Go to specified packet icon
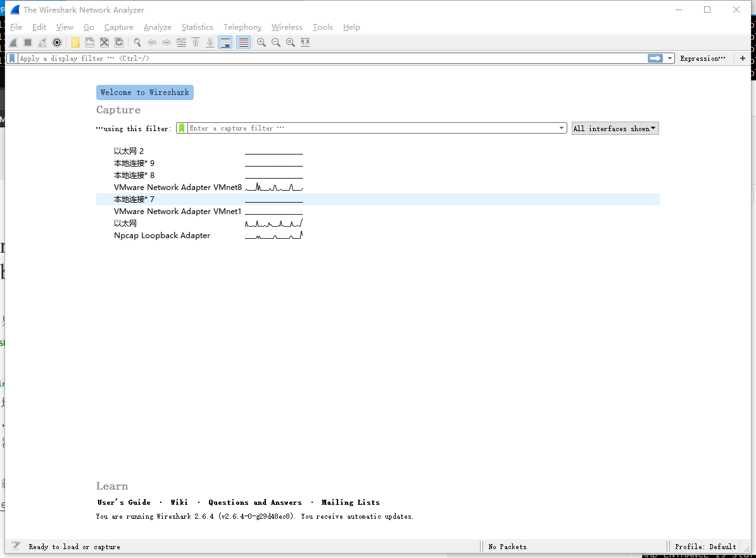The width and height of the screenshot is (756, 558). click(181, 42)
